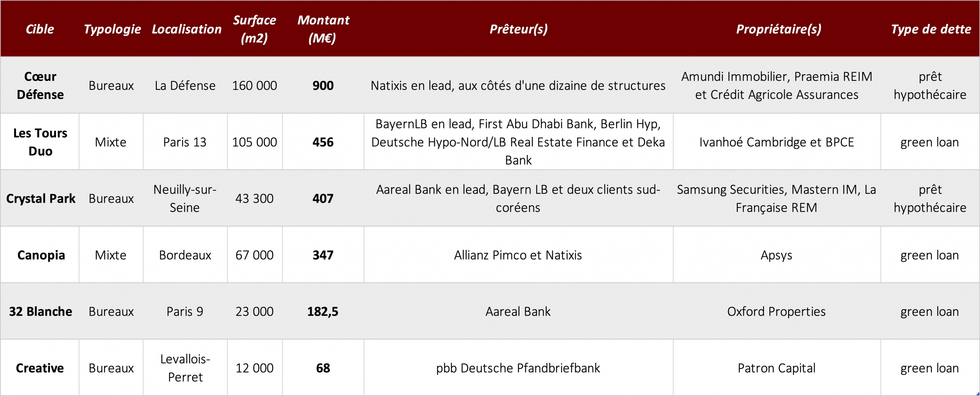Select the Creative row name cell

click(x=40, y=368)
